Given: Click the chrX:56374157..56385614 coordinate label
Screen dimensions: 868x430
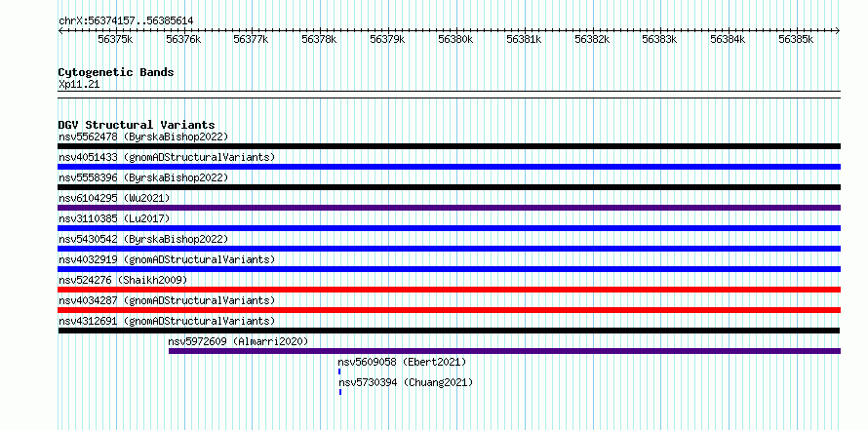Looking at the screenshot, I should [126, 20].
